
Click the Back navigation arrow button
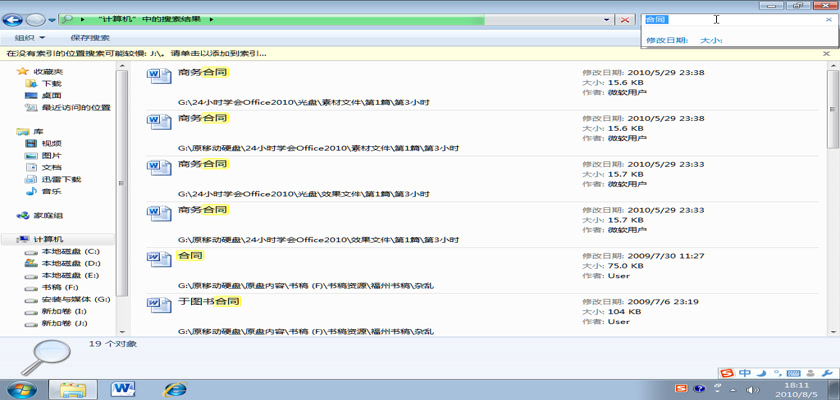[14, 19]
